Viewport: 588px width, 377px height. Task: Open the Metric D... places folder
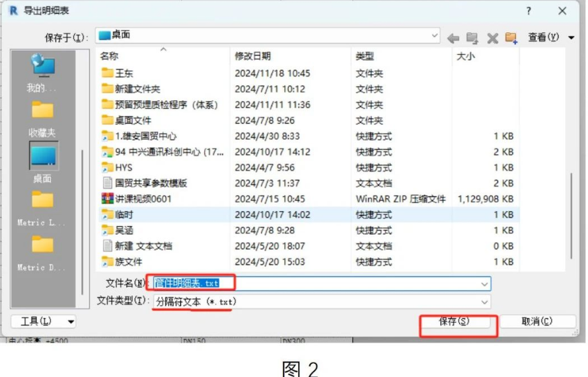pyautogui.click(x=42, y=253)
